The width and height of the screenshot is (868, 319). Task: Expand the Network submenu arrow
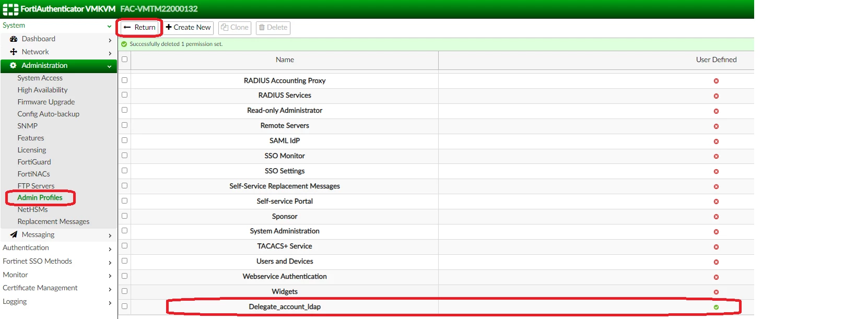click(110, 53)
